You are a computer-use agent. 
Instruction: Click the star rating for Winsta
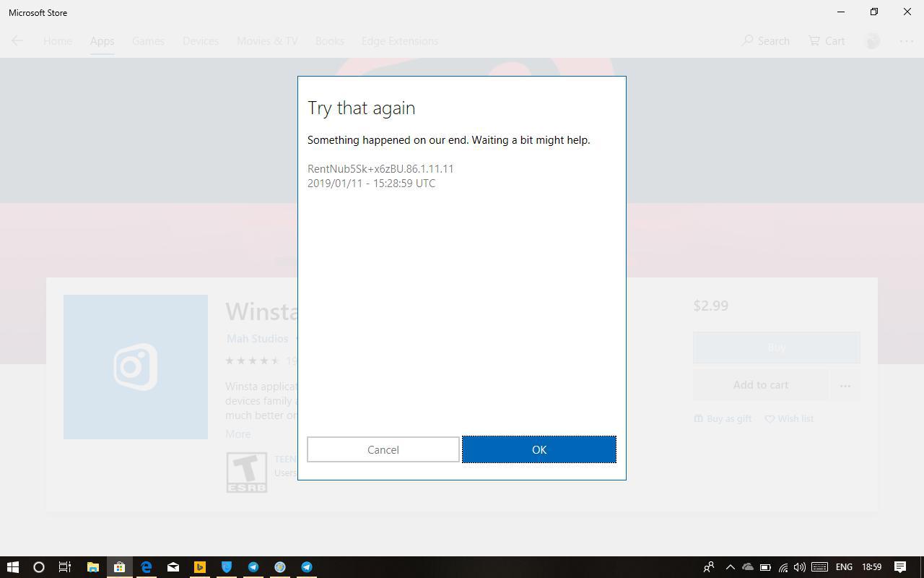pos(253,361)
